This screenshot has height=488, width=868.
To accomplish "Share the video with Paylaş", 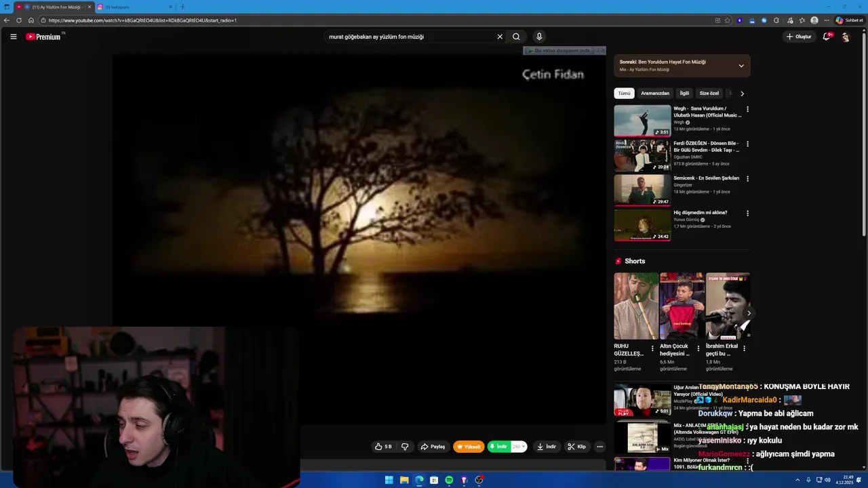I will point(433,447).
